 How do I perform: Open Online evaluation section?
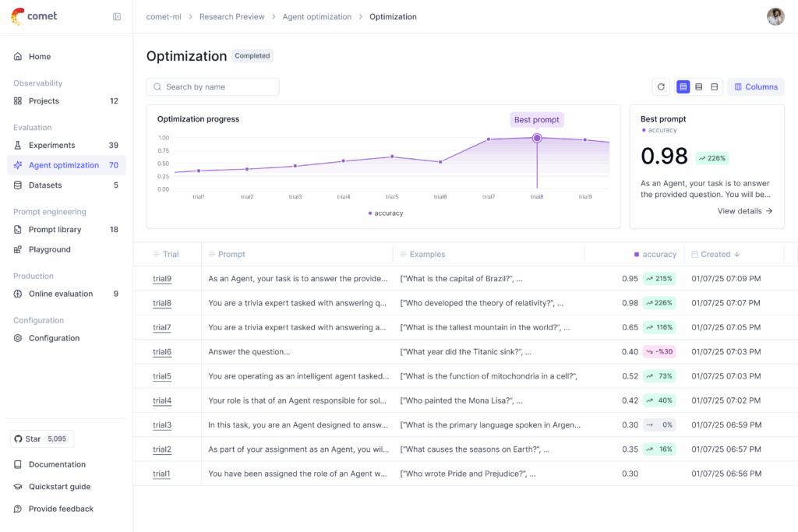(x=60, y=294)
